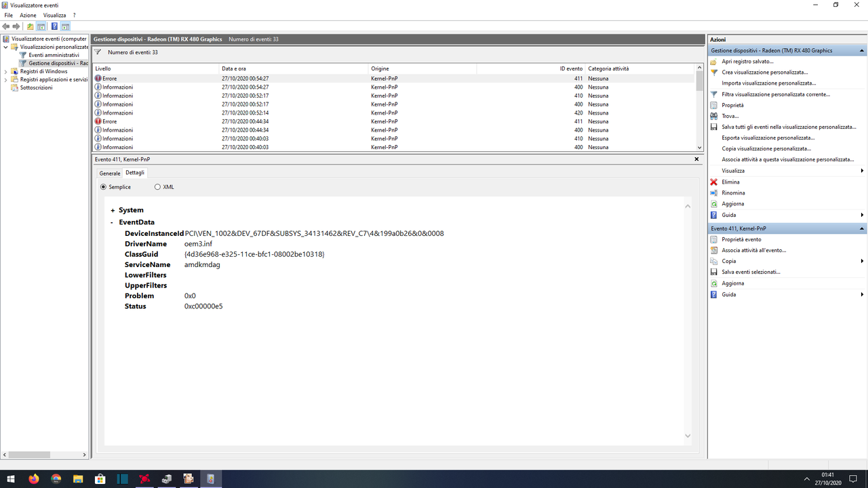Click the details pane scroll-down chevron

688,436
